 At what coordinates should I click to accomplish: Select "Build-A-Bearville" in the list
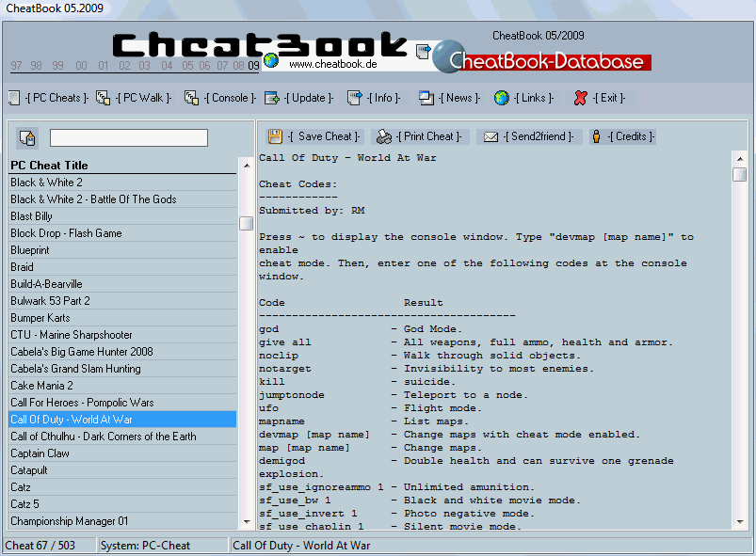click(x=123, y=284)
